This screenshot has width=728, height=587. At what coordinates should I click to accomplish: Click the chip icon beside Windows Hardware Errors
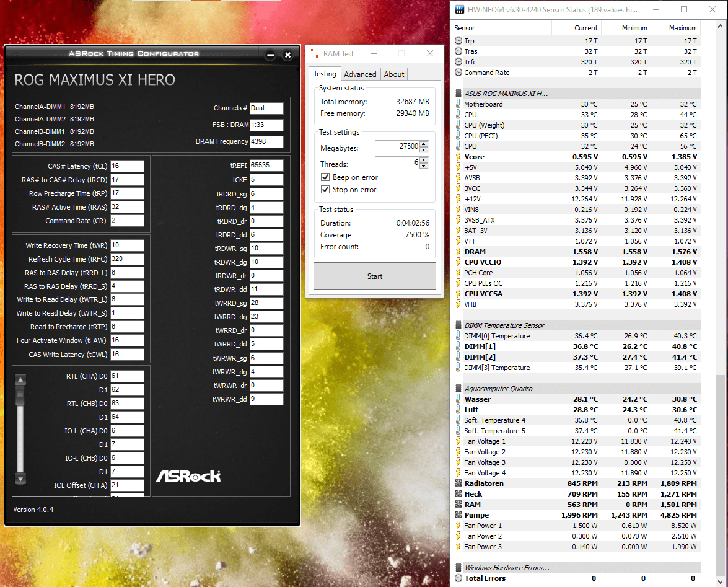click(x=458, y=568)
